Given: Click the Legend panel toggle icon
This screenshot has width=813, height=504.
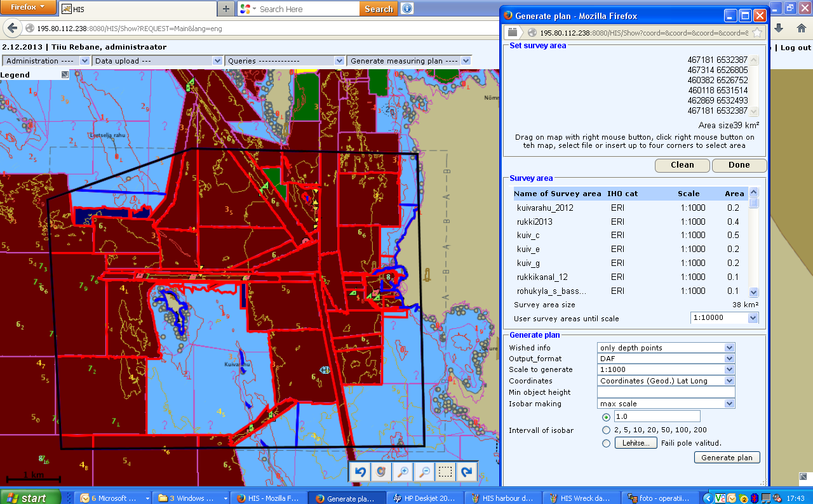Looking at the screenshot, I should tap(65, 75).
